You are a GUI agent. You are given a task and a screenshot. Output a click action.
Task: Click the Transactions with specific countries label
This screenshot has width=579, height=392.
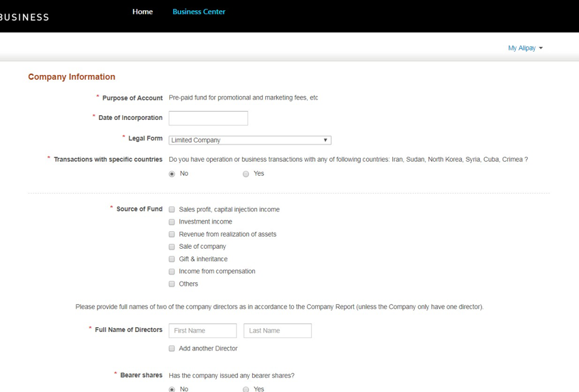108,160
